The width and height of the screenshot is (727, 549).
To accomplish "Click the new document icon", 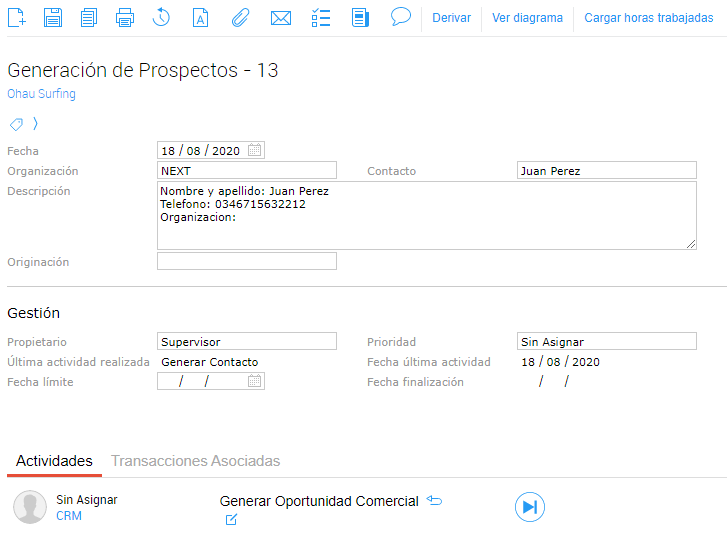I will tap(17, 17).
